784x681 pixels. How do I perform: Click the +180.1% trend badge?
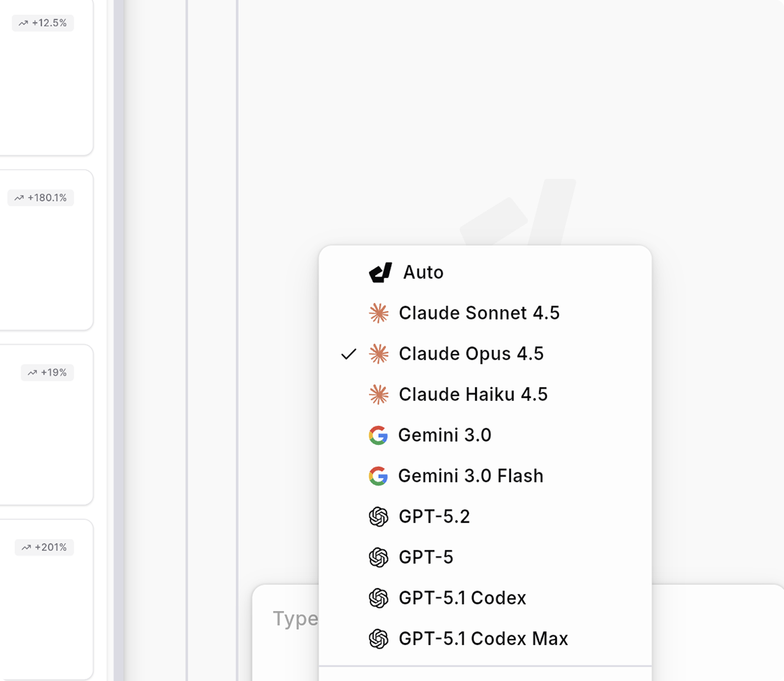pos(41,197)
